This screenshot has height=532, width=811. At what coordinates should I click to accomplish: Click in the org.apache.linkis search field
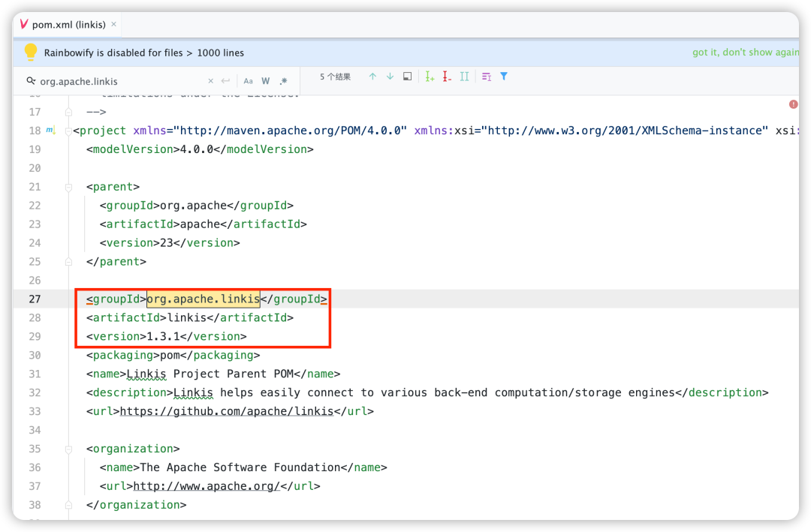coord(122,81)
